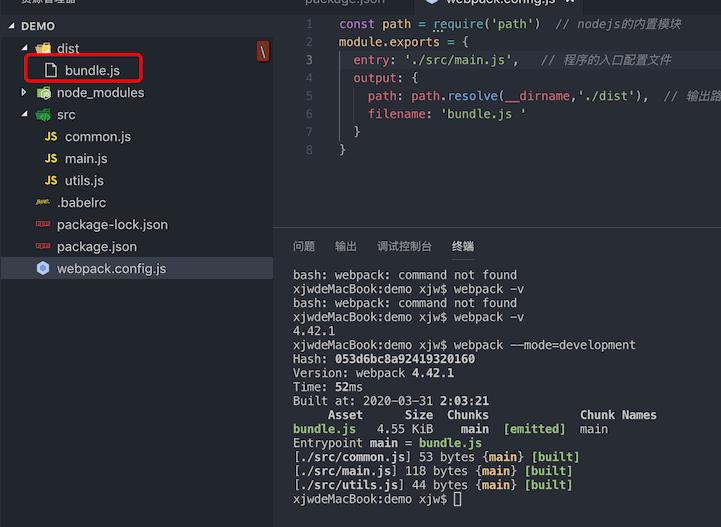Click the npm icon beside package.json
This screenshot has height=527, width=721.
click(x=43, y=246)
